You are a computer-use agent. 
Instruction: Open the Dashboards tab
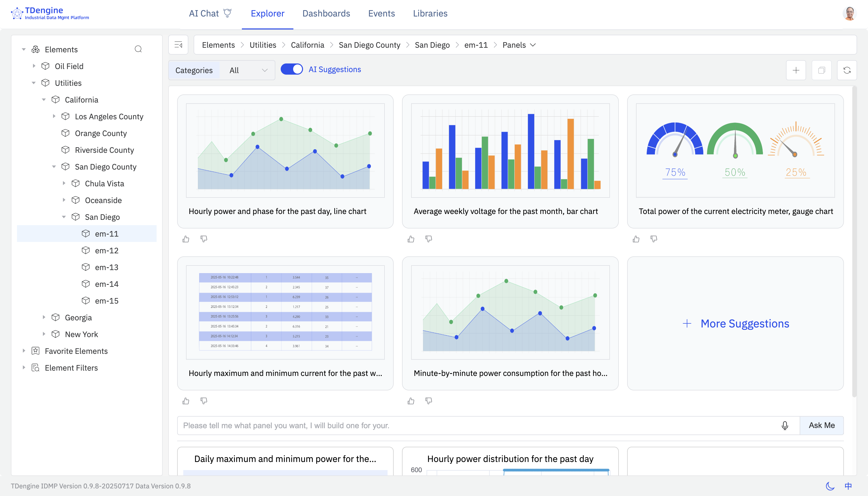(x=326, y=14)
